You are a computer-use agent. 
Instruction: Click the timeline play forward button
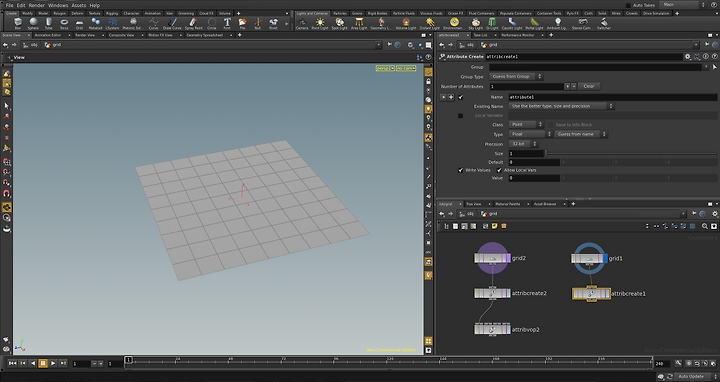pyautogui.click(x=53, y=363)
